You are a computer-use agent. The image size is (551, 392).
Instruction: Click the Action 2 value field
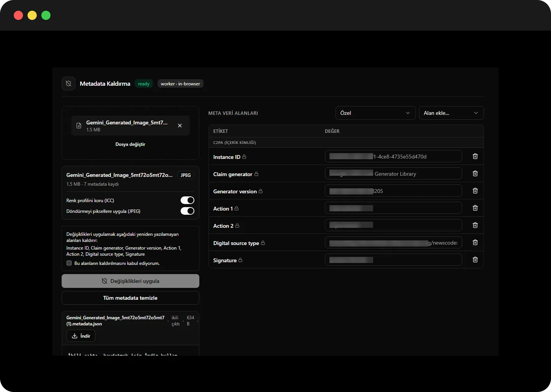click(x=393, y=225)
